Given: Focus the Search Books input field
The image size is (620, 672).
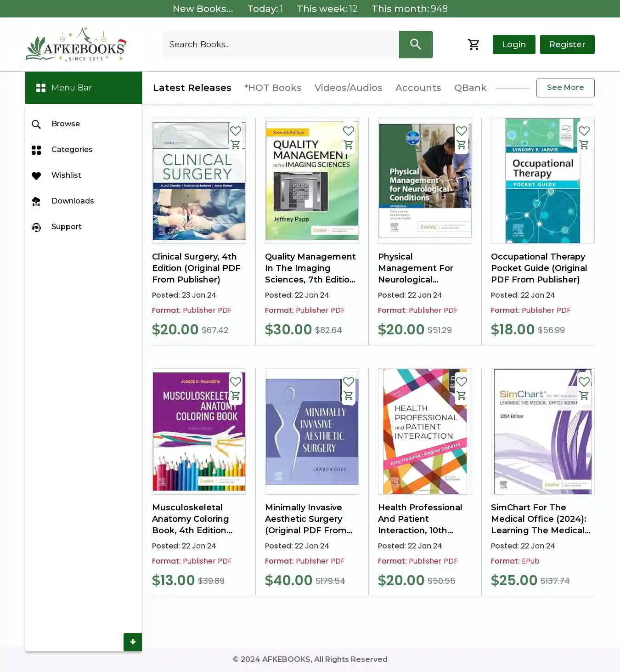Looking at the screenshot, I should coord(280,45).
